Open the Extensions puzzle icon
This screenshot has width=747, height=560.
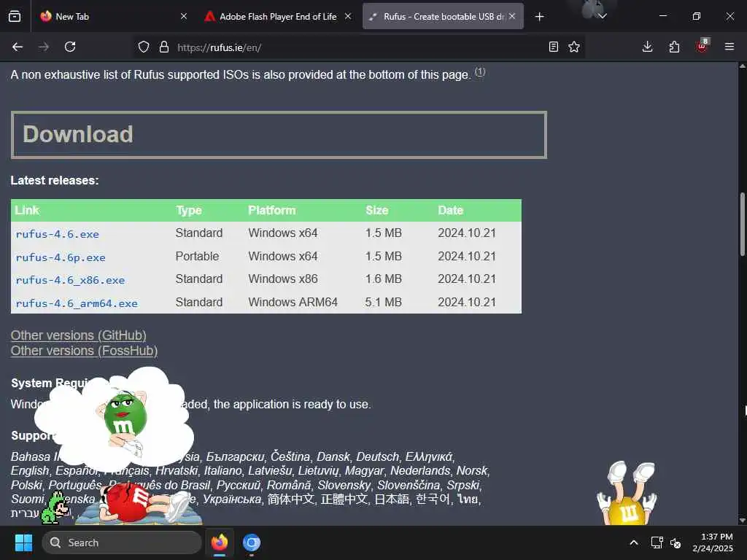coord(674,47)
